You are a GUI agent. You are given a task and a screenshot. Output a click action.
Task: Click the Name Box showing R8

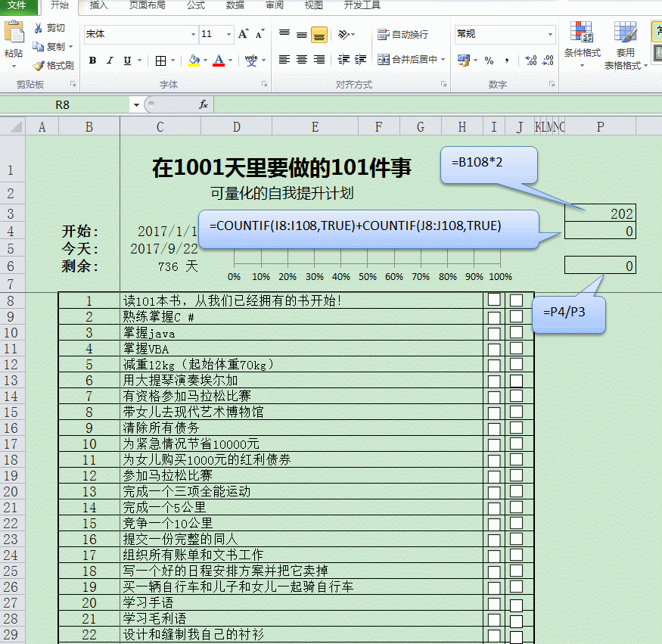pyautogui.click(x=63, y=104)
